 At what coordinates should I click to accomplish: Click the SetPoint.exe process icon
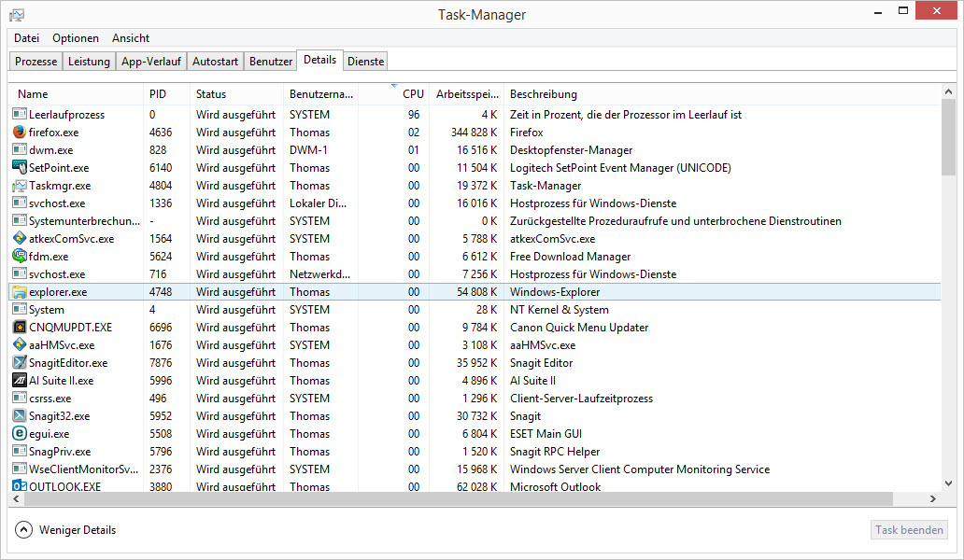pos(19,167)
